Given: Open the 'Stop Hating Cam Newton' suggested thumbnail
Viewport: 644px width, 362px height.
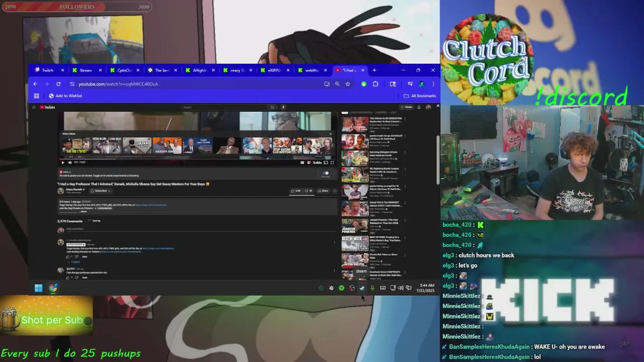Looking at the screenshot, I should 287,146.
